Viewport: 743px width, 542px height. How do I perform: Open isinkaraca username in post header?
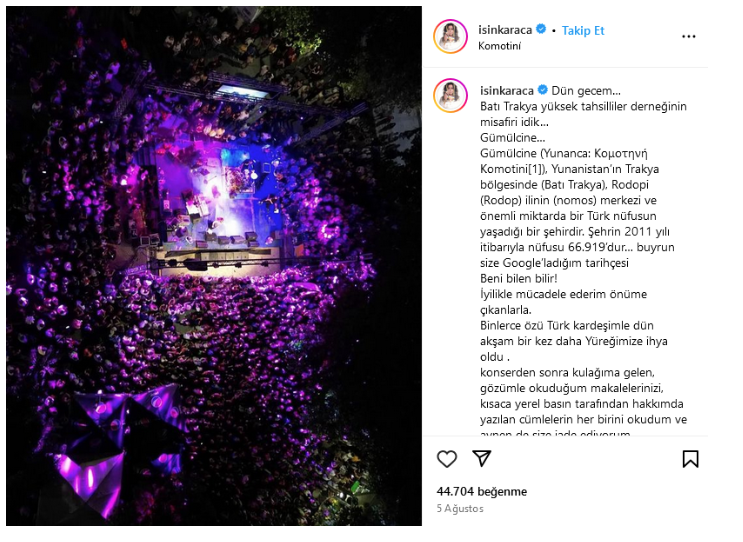pos(505,30)
